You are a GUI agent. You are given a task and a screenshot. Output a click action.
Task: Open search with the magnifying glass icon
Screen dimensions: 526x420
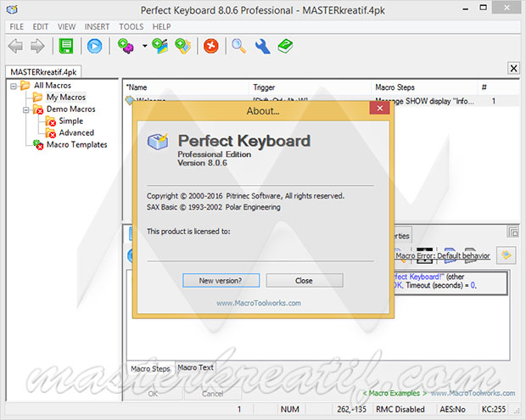(x=239, y=46)
